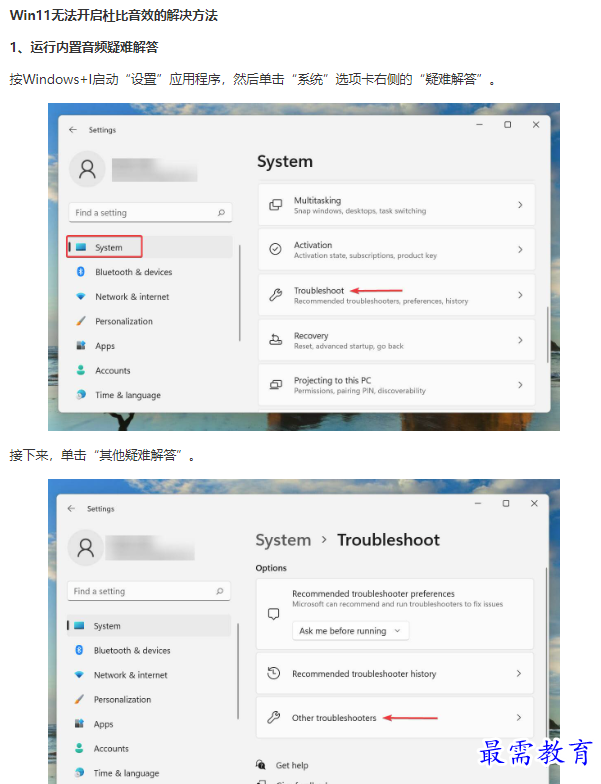Click Accounts person icon in first window
This screenshot has height=784, width=601.
click(x=80, y=370)
